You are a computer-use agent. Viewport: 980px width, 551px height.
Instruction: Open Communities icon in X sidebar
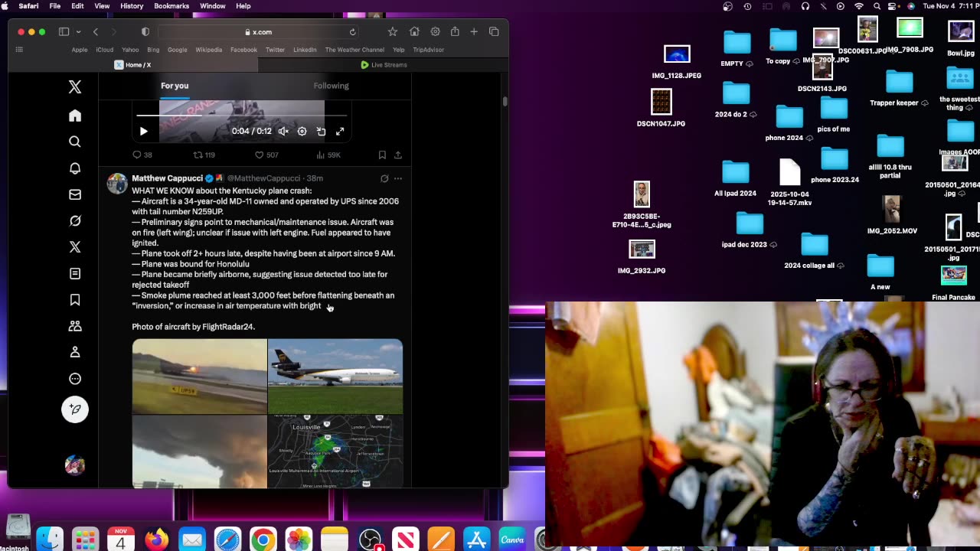pyautogui.click(x=75, y=326)
